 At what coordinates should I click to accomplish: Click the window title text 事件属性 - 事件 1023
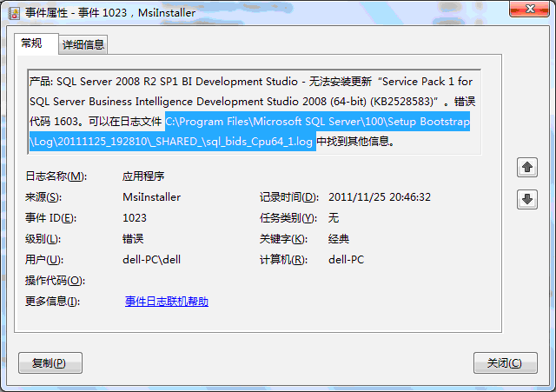[76, 13]
